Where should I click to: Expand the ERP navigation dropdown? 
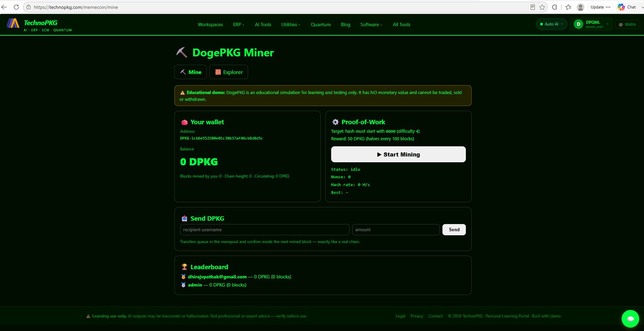point(238,24)
